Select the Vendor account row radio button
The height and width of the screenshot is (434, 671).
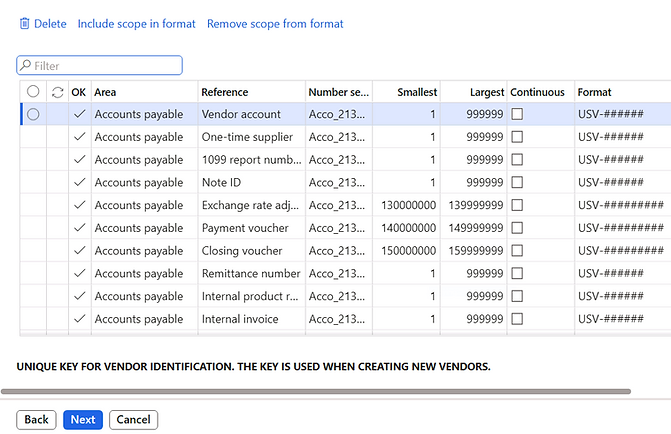pos(33,115)
